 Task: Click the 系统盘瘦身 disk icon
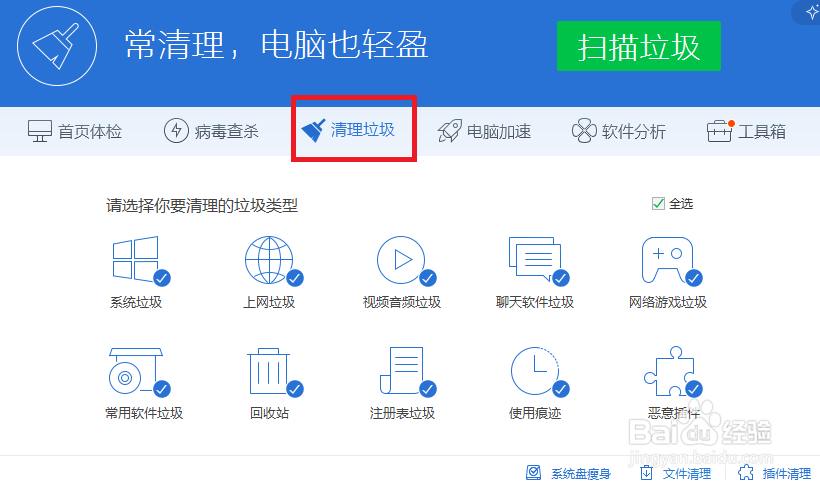[x=533, y=472]
